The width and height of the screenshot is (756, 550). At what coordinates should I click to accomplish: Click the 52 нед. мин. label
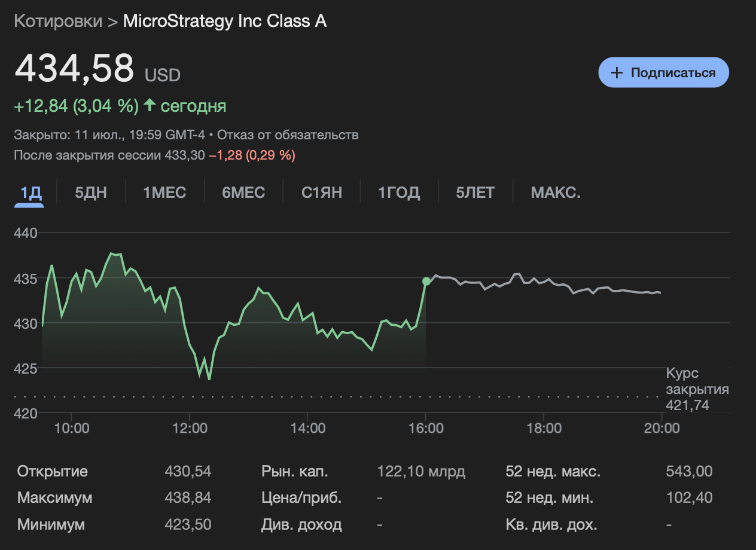point(550,497)
